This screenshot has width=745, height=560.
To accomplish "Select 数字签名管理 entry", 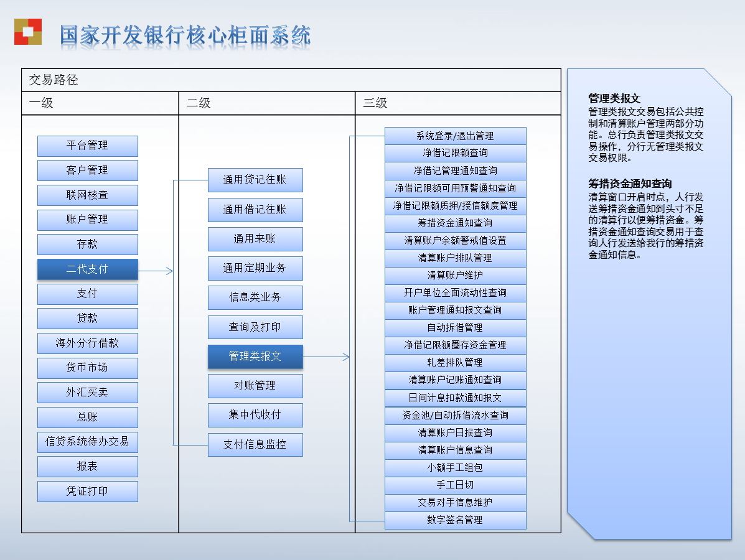I will (455, 520).
